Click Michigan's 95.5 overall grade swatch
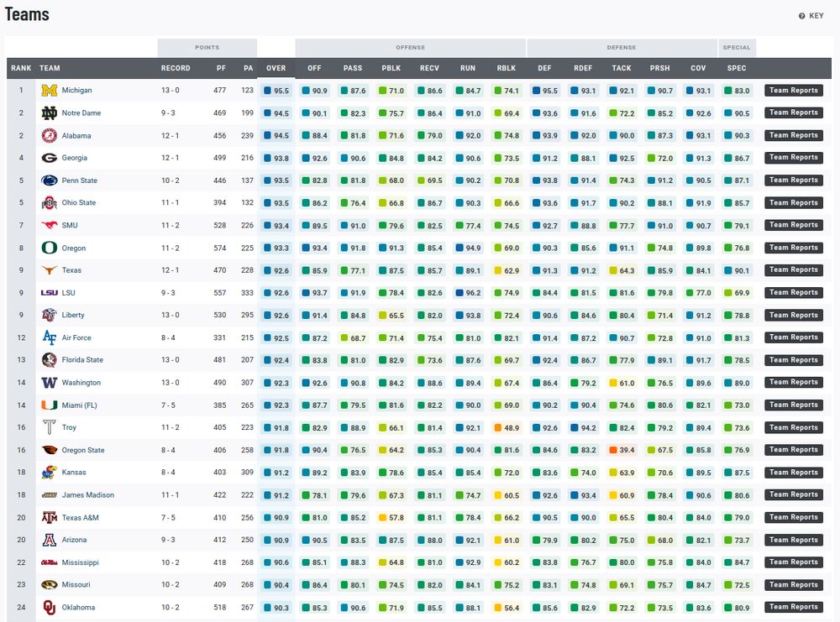 (268, 91)
